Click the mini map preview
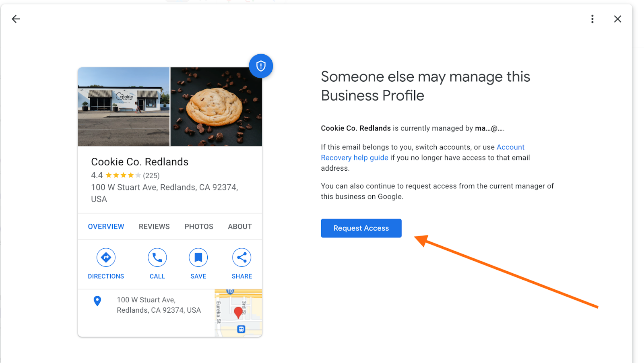 [x=238, y=313]
